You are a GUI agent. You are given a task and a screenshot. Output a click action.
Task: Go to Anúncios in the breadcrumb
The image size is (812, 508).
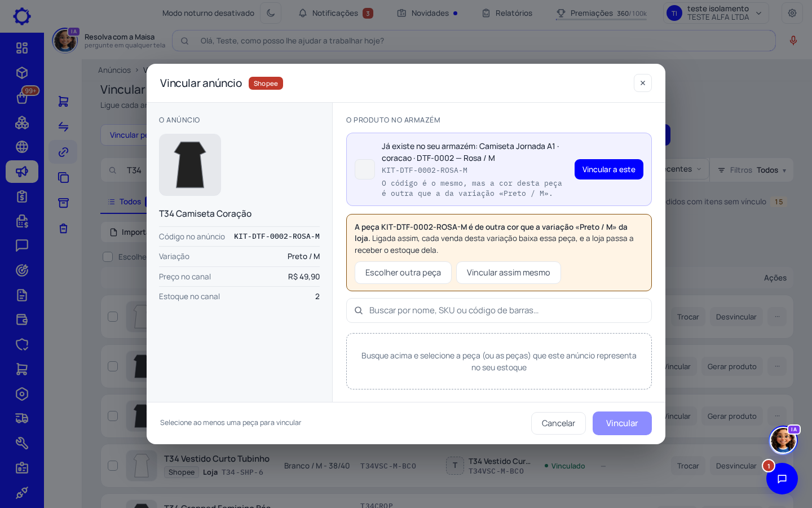(x=114, y=70)
